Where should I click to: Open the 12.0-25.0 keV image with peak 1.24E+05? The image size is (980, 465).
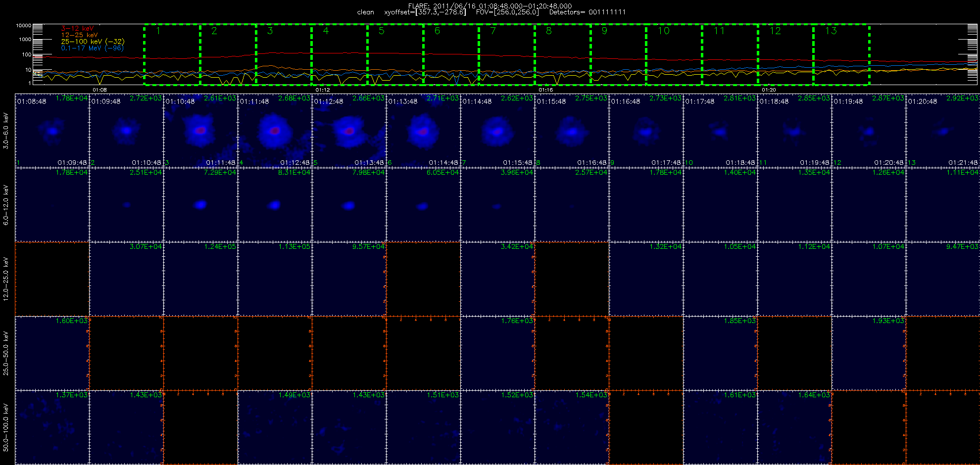200,279
